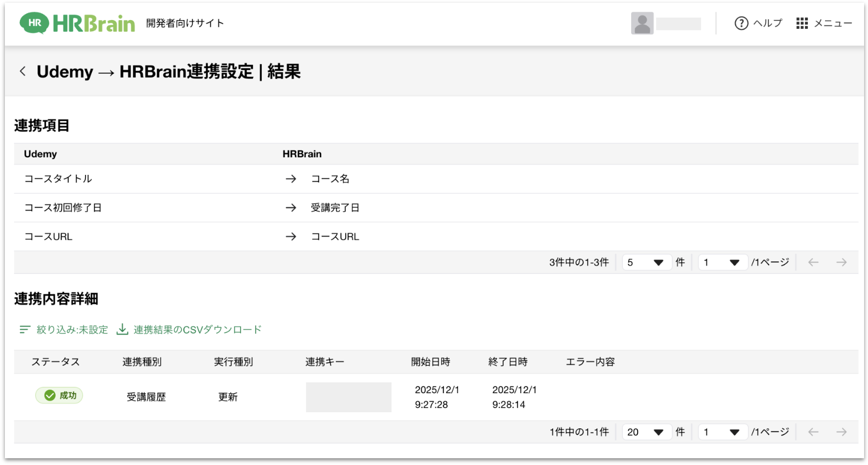This screenshot has height=465, width=868.
Task: Click the help question mark icon
Action: pyautogui.click(x=741, y=23)
